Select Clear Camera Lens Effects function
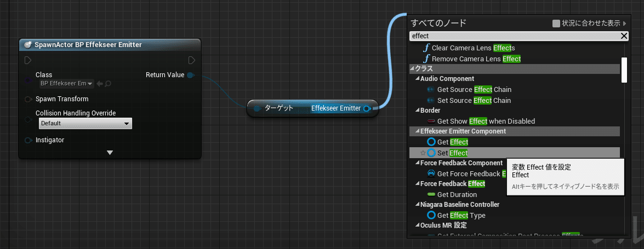 [473, 48]
